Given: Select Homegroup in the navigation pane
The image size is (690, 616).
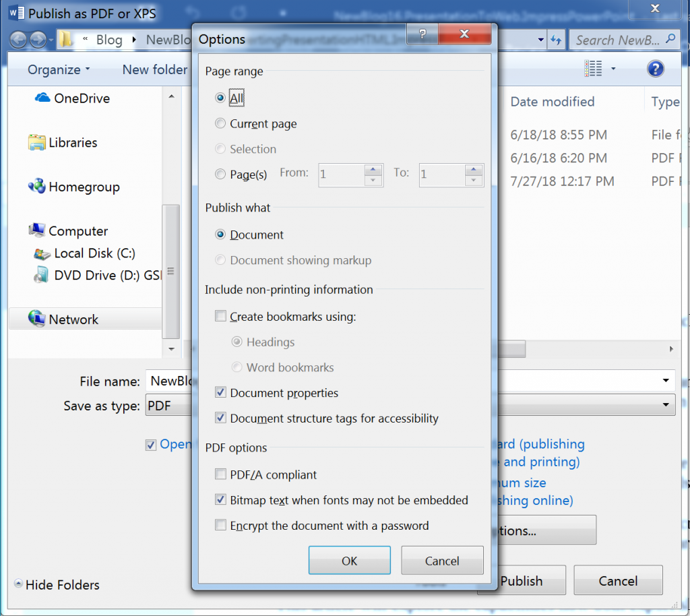Looking at the screenshot, I should pos(74,187).
